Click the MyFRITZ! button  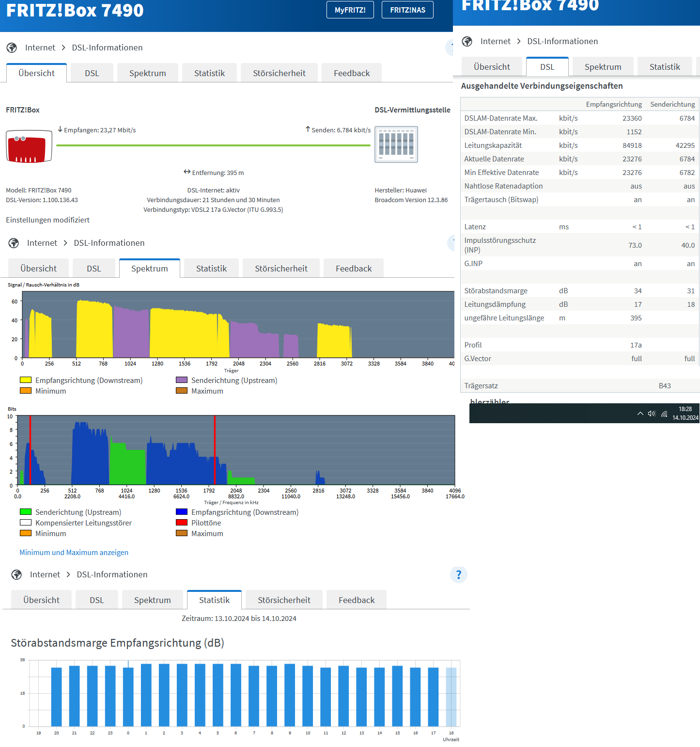(x=350, y=10)
